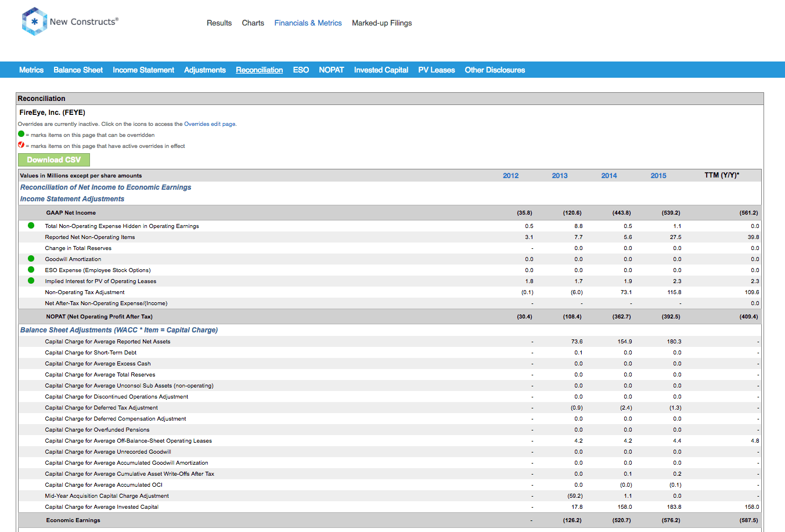Viewport: 785px width, 532px height.
Task: Open the Adjustments tab
Action: (205, 70)
